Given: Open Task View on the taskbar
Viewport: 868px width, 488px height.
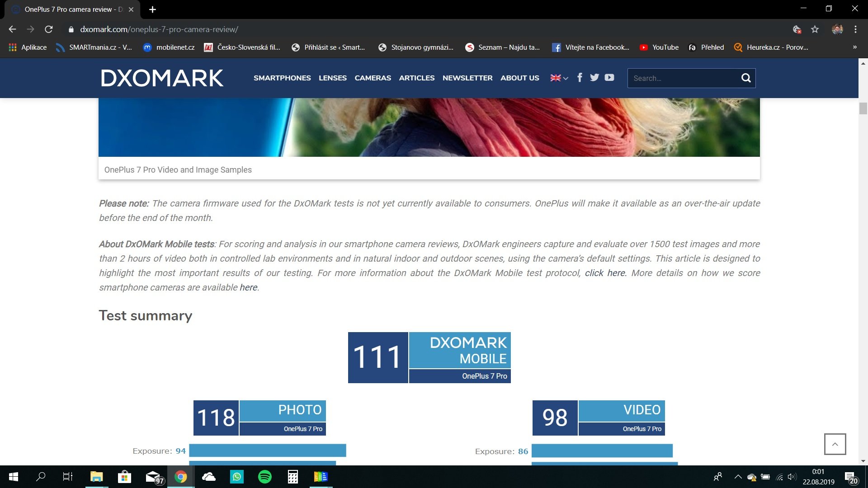Looking at the screenshot, I should coord(68,477).
